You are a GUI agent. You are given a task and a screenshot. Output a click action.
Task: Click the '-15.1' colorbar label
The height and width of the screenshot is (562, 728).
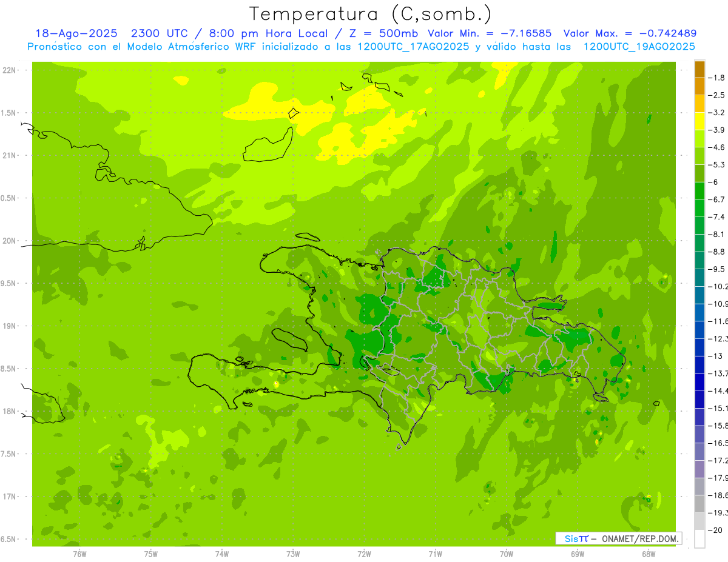[x=718, y=408]
